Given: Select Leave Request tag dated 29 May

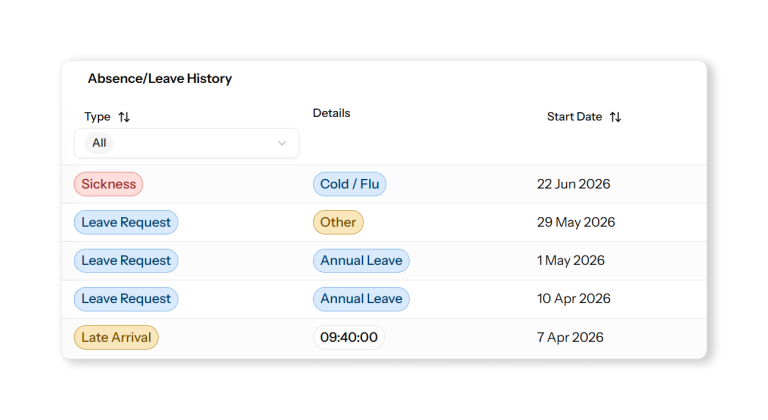Looking at the screenshot, I should (126, 222).
